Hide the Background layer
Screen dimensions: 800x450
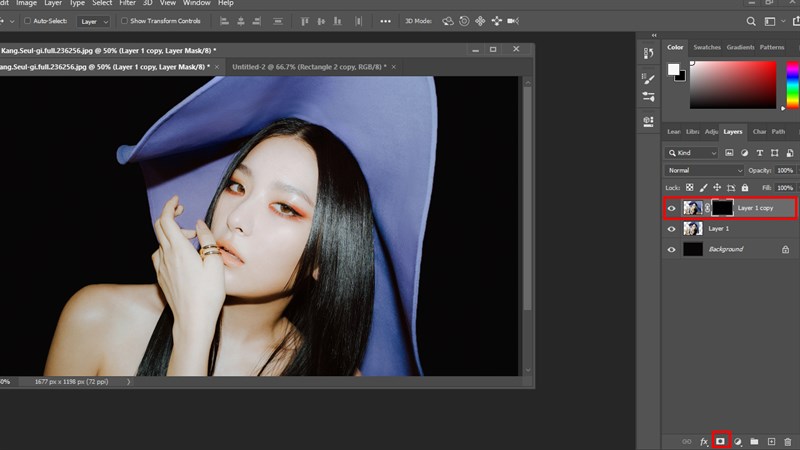[x=671, y=249]
